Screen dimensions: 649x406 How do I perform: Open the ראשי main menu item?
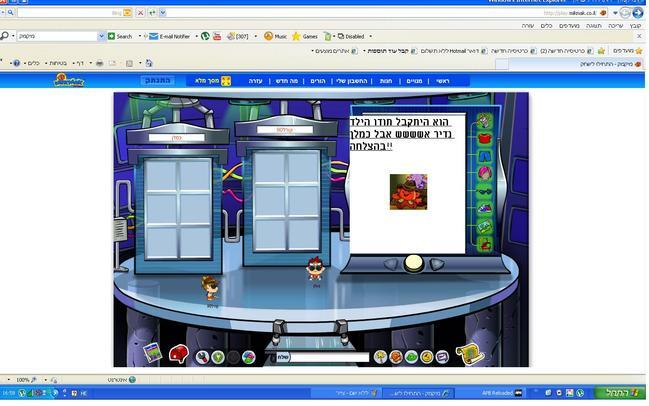pos(443,81)
